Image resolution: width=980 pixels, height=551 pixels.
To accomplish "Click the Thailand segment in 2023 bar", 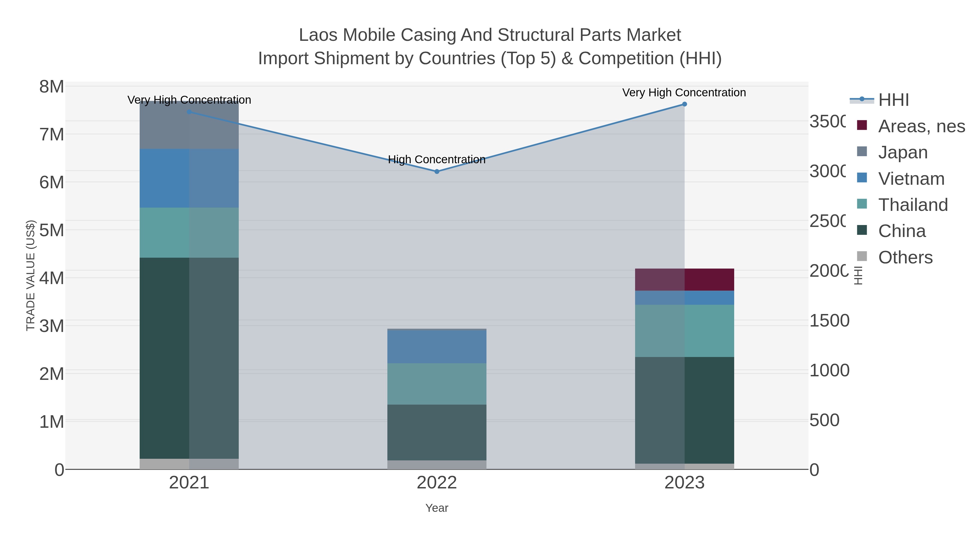I will (x=684, y=331).
